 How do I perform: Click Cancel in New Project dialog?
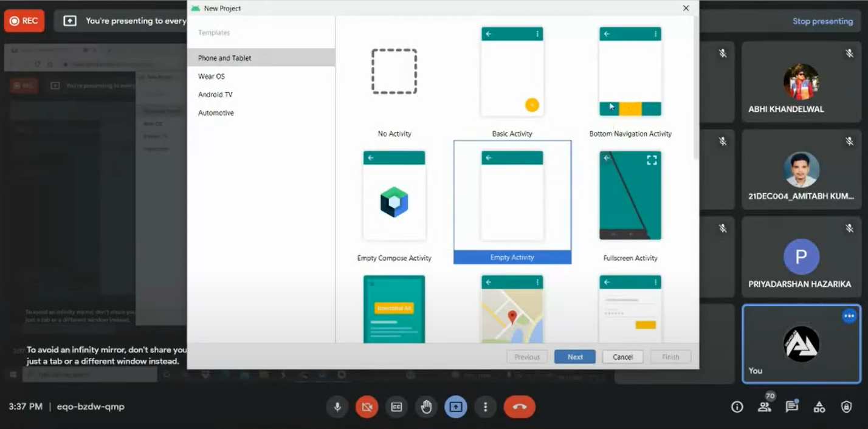[622, 357]
